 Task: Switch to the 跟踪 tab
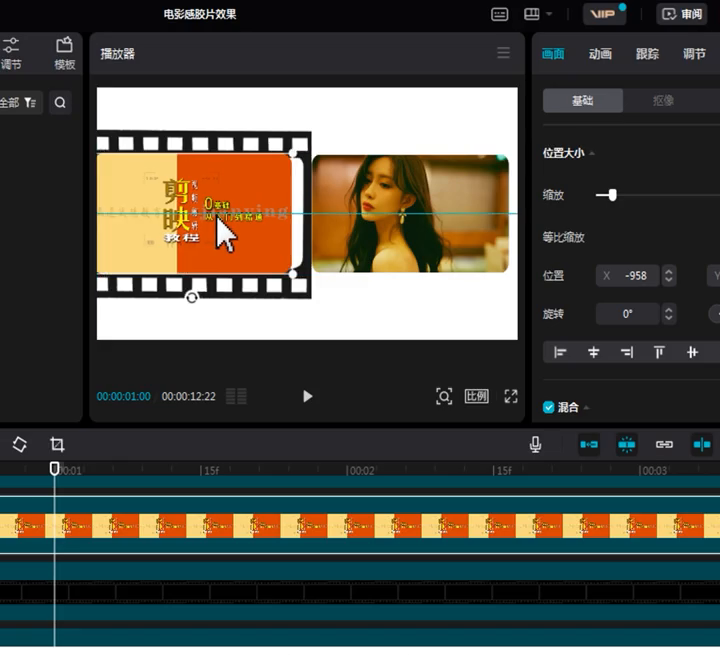coord(647,54)
